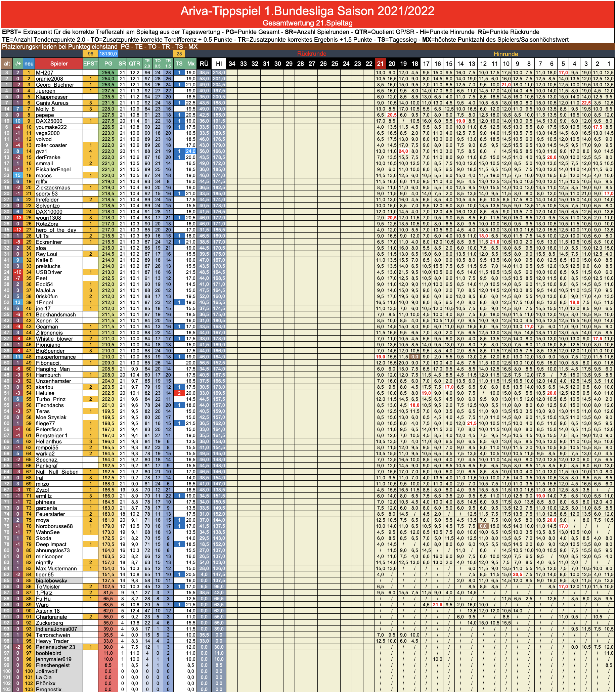The width and height of the screenshot is (616, 694).
Task: Select the 256,5 points cell for MH207
Action: (108, 73)
